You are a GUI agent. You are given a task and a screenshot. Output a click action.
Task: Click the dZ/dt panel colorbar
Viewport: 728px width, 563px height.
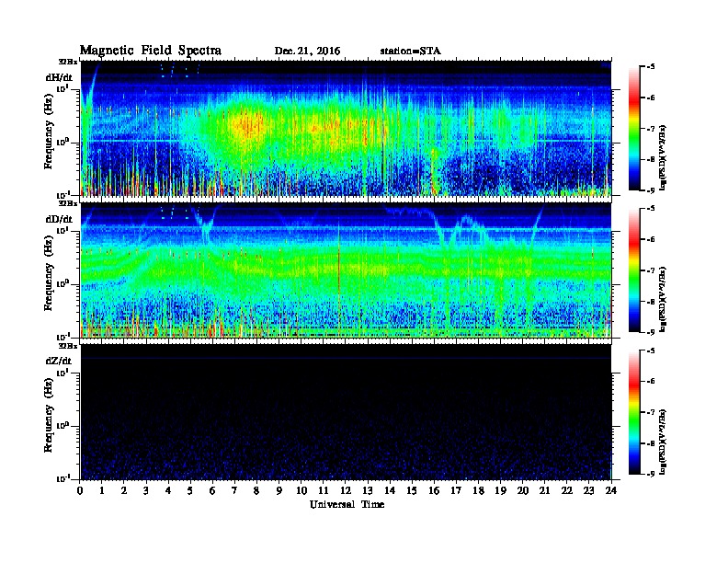(x=634, y=412)
